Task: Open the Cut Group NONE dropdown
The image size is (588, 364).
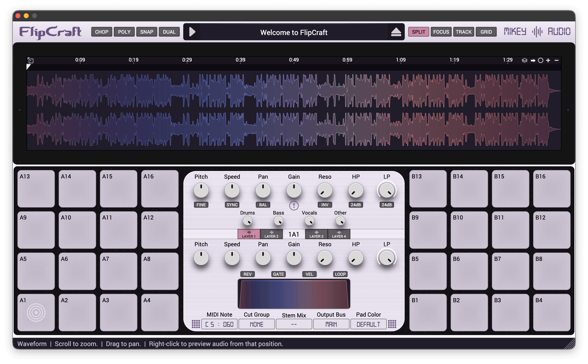Action: coord(256,324)
